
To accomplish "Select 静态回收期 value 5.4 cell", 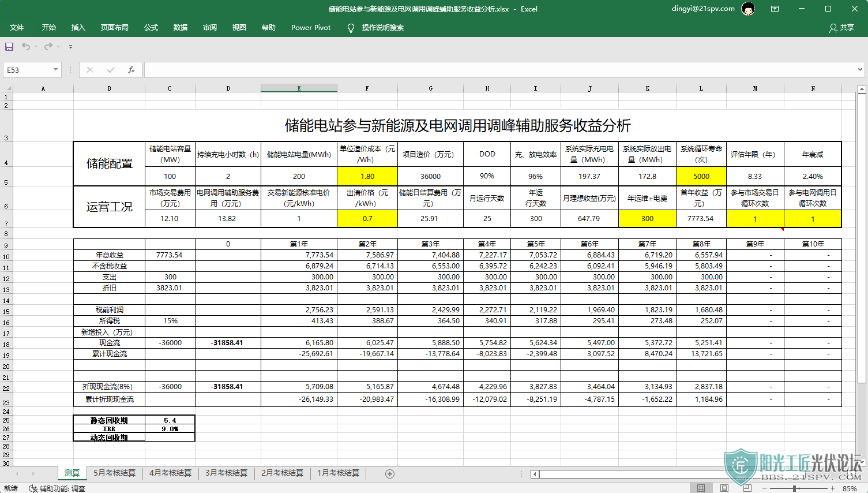I will (170, 420).
